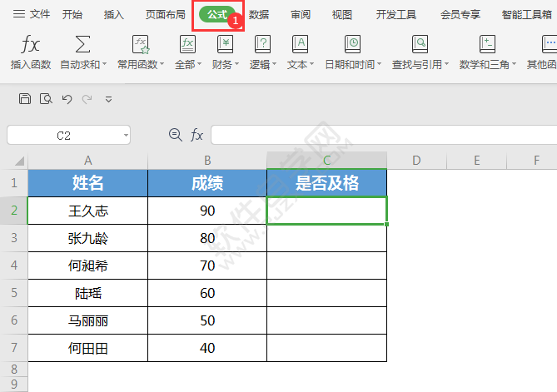Click the 成绩 header cell
The height and width of the screenshot is (392, 557).
(x=207, y=183)
